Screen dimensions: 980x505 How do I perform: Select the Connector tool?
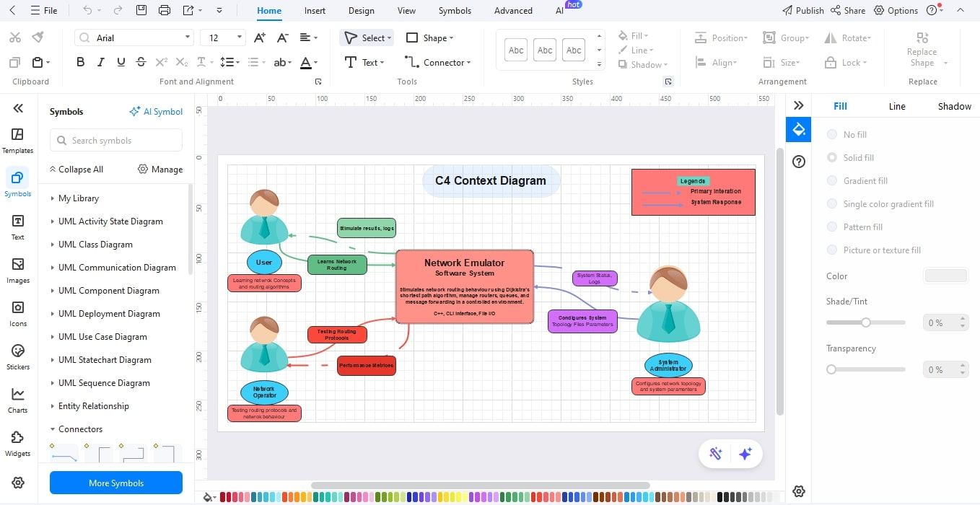pos(438,62)
